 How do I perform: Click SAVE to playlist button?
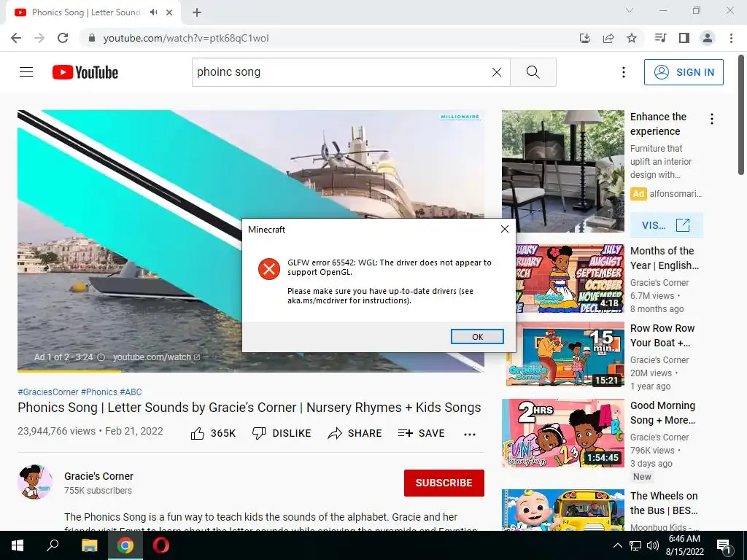pos(421,433)
